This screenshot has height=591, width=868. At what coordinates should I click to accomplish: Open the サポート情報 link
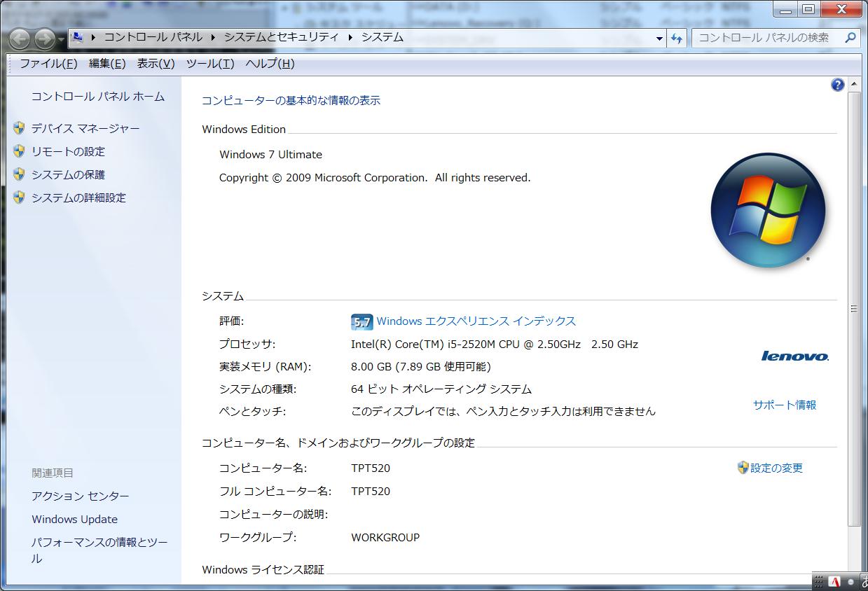coord(784,405)
